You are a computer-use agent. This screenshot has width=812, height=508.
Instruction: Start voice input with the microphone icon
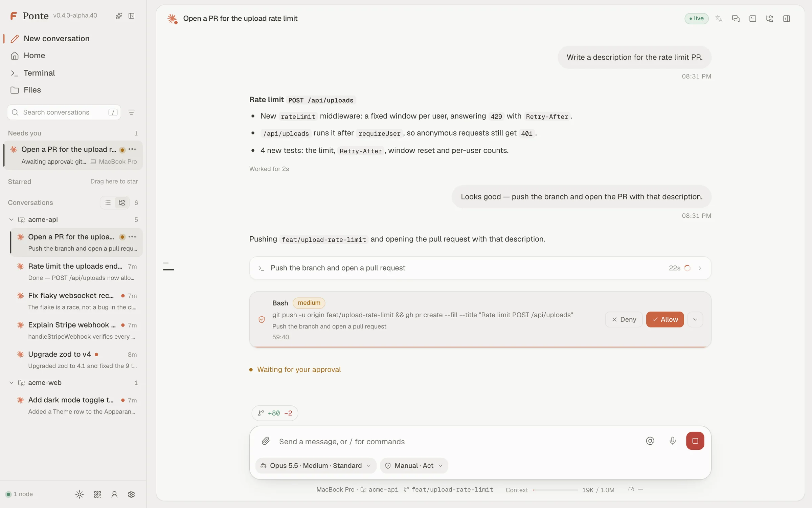coord(673,441)
